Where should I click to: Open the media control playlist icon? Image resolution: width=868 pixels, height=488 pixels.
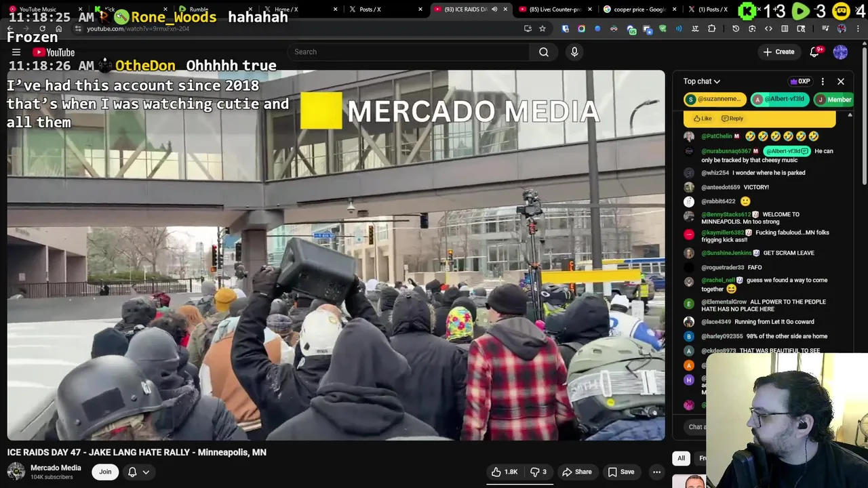coord(825,28)
